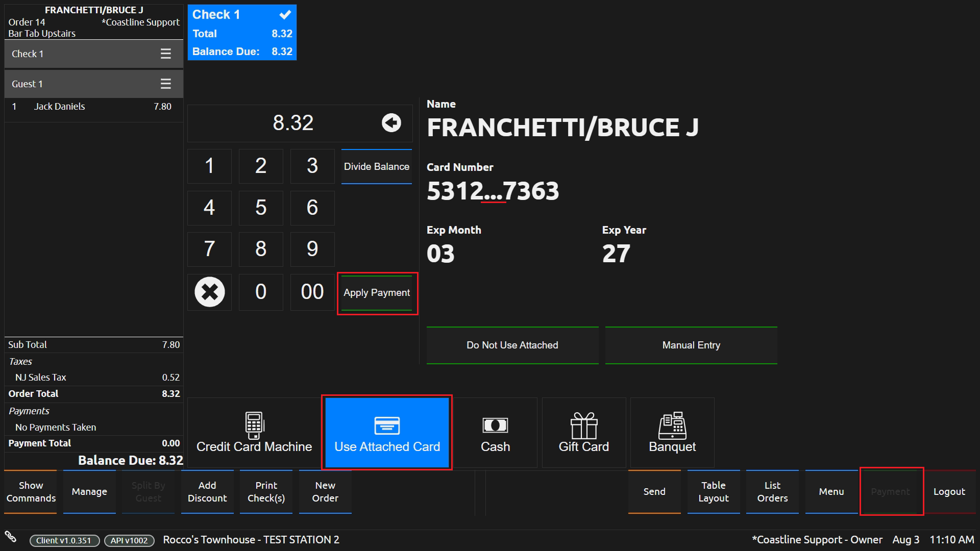
Task: Open the Check 1 hamburger menu
Action: (x=165, y=54)
